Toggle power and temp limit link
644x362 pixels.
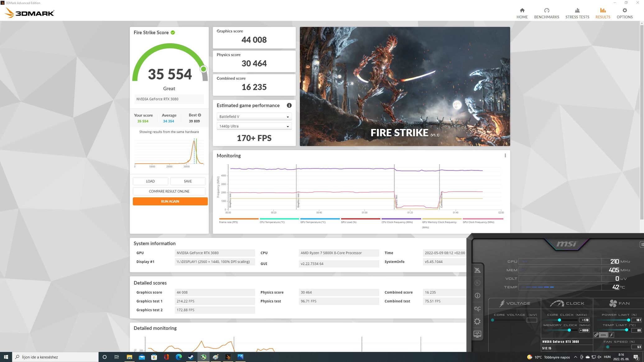click(x=596, y=335)
